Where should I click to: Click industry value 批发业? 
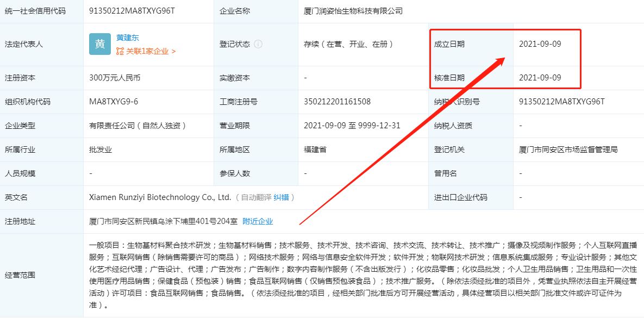(101, 149)
